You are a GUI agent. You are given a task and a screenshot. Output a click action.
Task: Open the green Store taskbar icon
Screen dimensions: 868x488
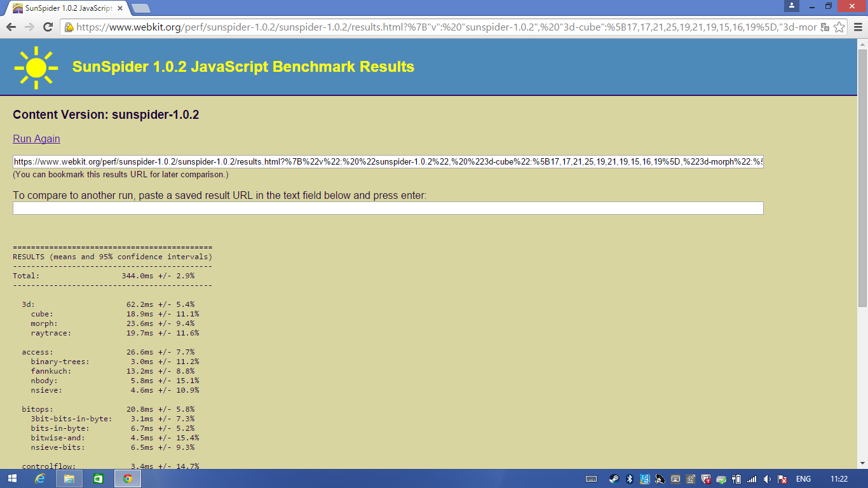click(98, 478)
